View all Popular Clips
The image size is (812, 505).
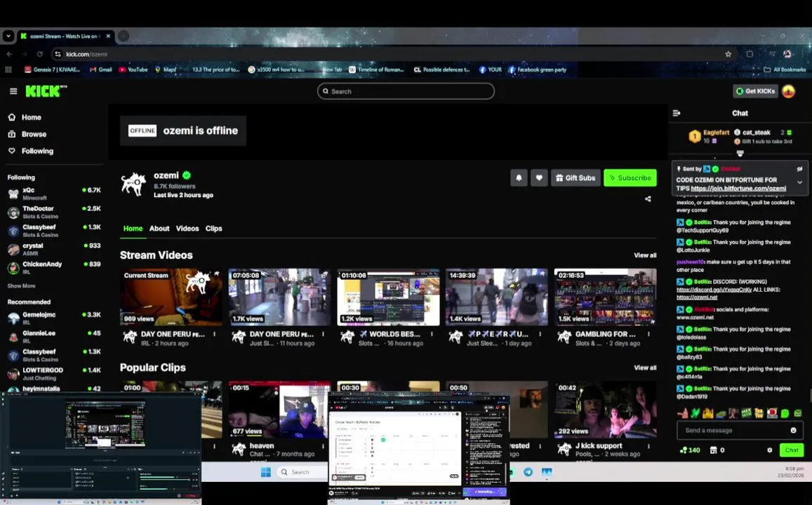pyautogui.click(x=645, y=368)
